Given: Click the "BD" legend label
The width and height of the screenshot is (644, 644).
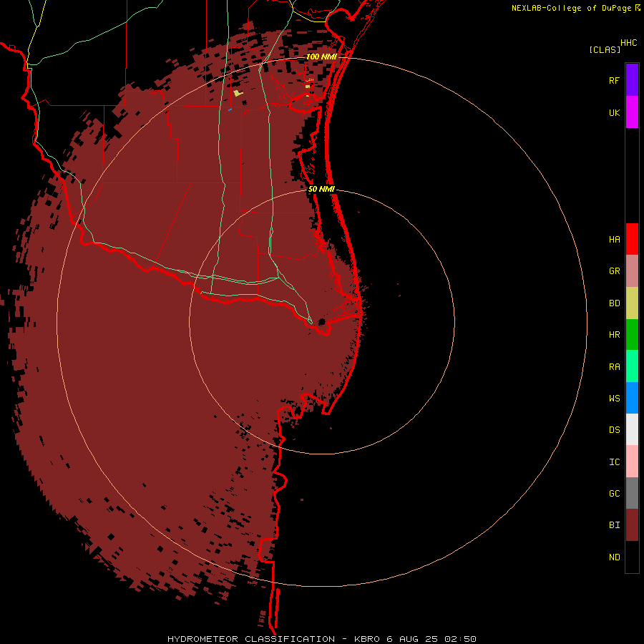Looking at the screenshot, I should [614, 303].
